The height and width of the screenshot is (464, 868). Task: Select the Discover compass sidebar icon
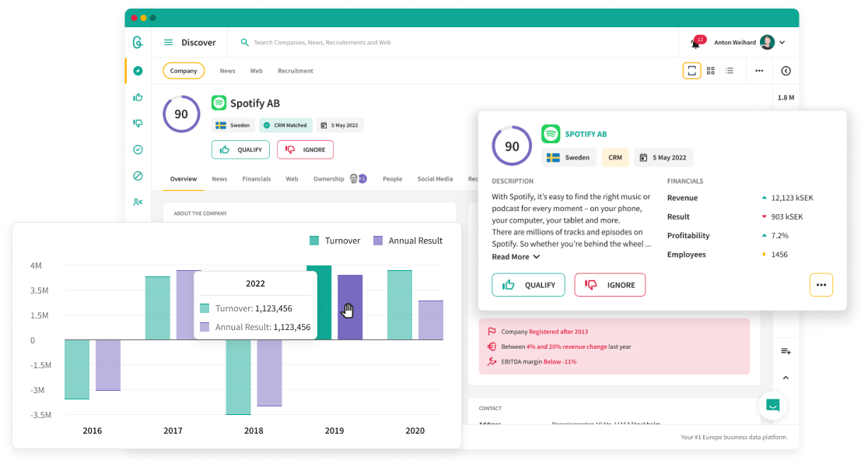[138, 71]
